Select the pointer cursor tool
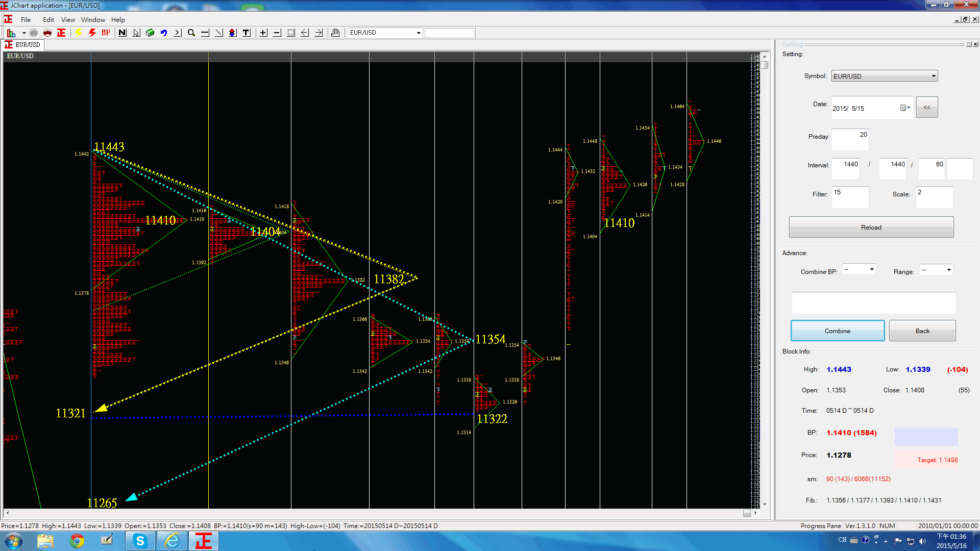Image resolution: width=980 pixels, height=551 pixels. pyautogui.click(x=136, y=33)
